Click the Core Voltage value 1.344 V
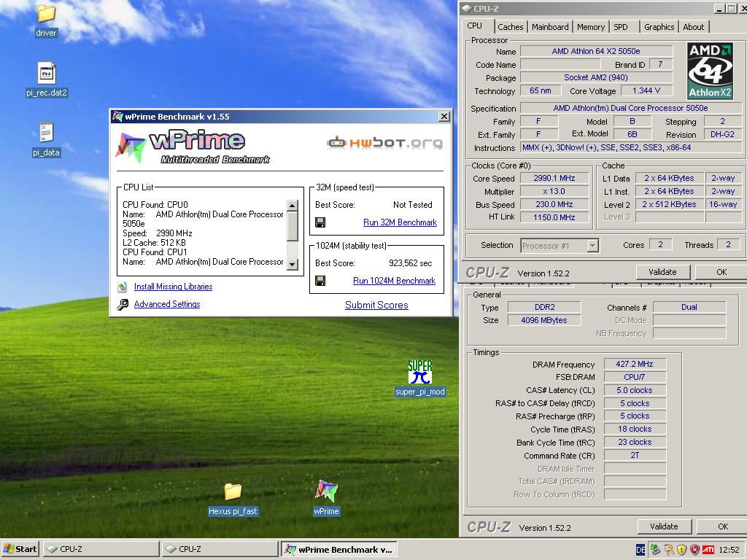The image size is (747, 560). click(x=646, y=90)
